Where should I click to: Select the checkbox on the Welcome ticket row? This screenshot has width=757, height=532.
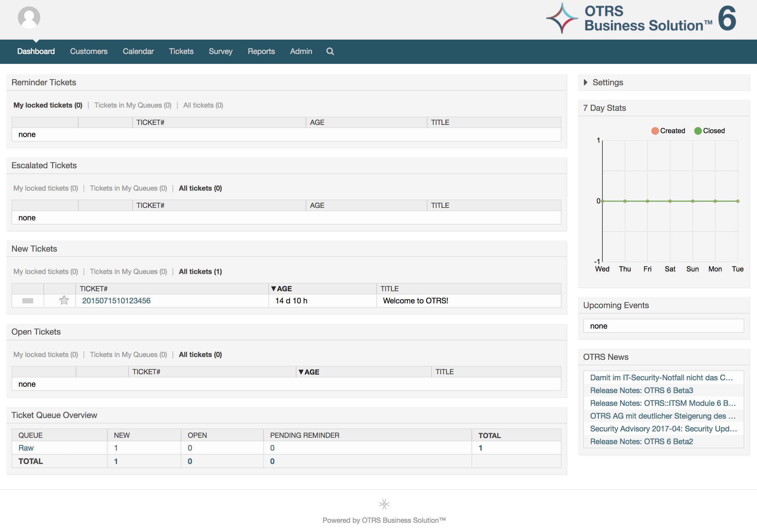tap(27, 300)
